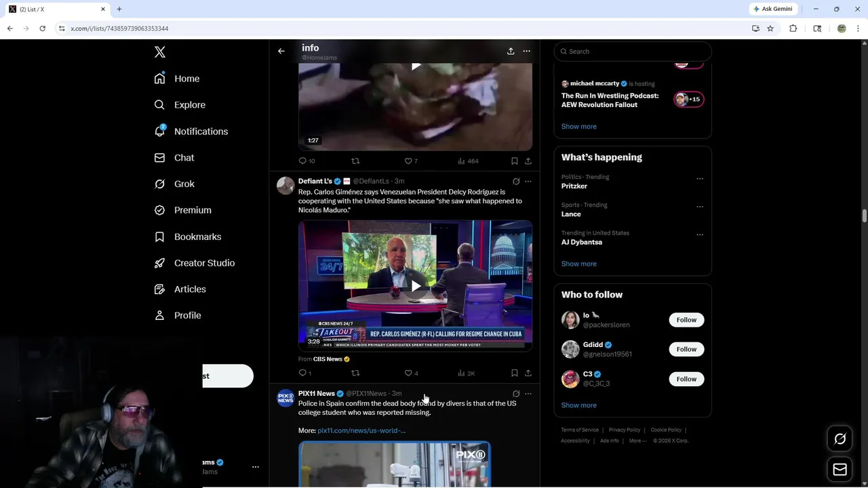Share Defiant L's post

pos(528,373)
